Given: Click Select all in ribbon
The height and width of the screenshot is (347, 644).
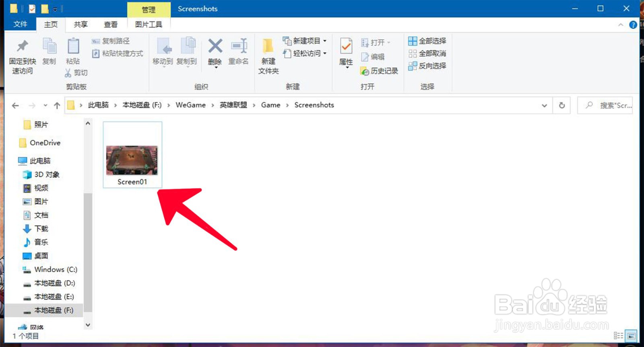Looking at the screenshot, I should [427, 41].
